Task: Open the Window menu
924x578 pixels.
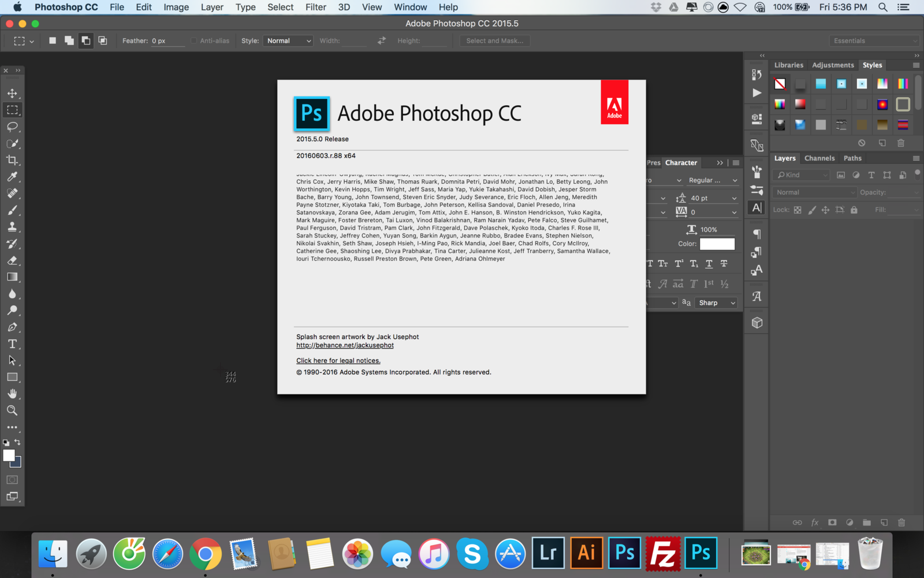Action: click(410, 7)
